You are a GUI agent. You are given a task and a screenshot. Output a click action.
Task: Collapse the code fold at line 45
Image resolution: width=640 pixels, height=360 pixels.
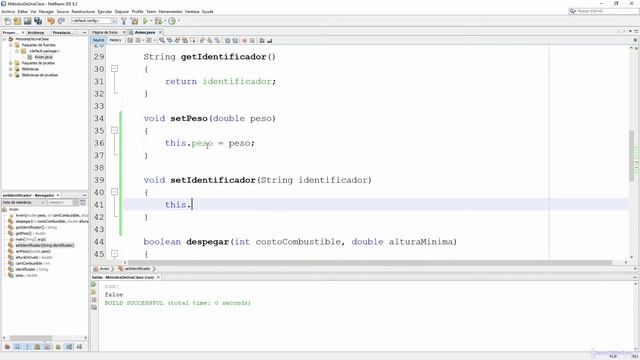114,253
